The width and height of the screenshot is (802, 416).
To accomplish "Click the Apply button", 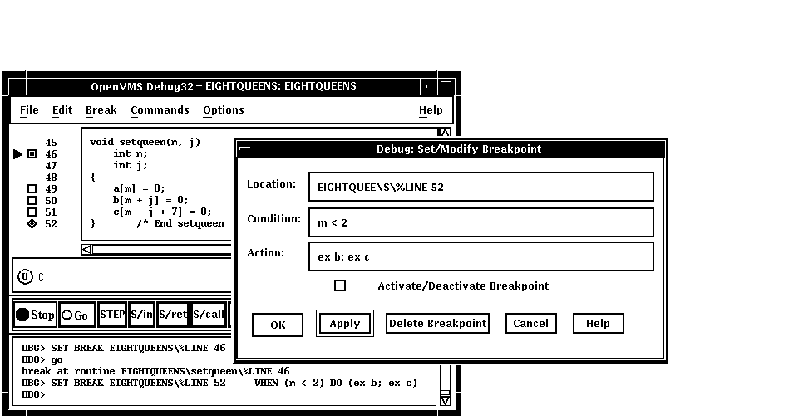I will point(344,324).
